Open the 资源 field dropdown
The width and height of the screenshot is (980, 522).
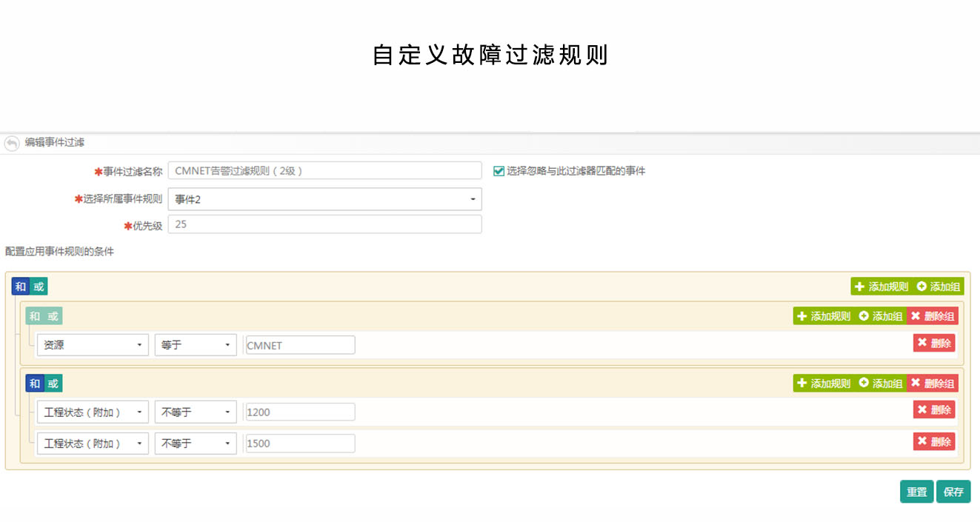click(93, 345)
